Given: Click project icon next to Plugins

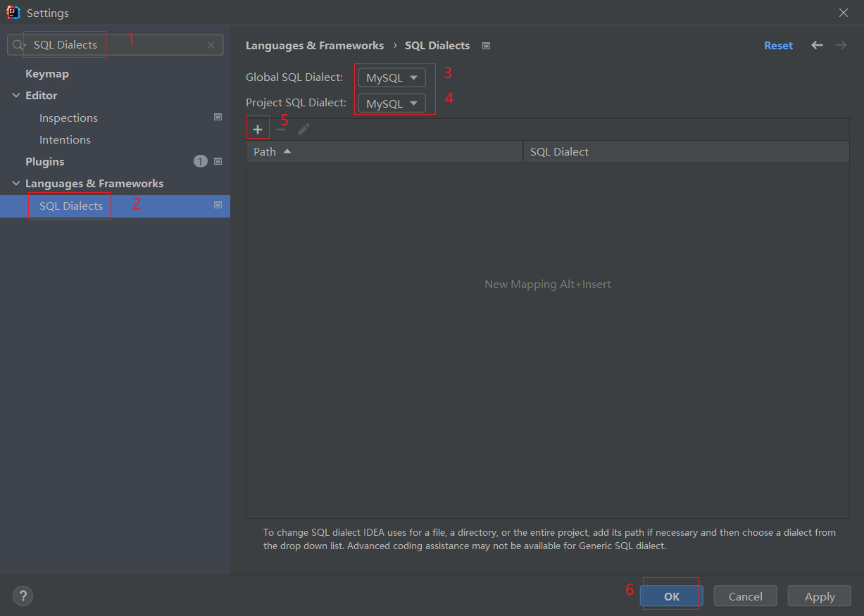Looking at the screenshot, I should (x=218, y=161).
